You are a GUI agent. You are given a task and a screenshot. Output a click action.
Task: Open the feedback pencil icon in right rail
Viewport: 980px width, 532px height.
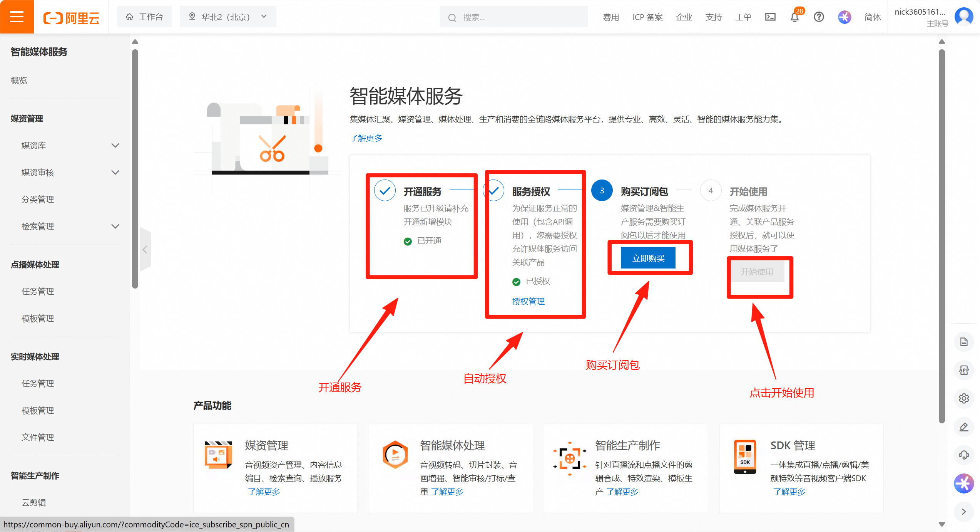(x=964, y=426)
